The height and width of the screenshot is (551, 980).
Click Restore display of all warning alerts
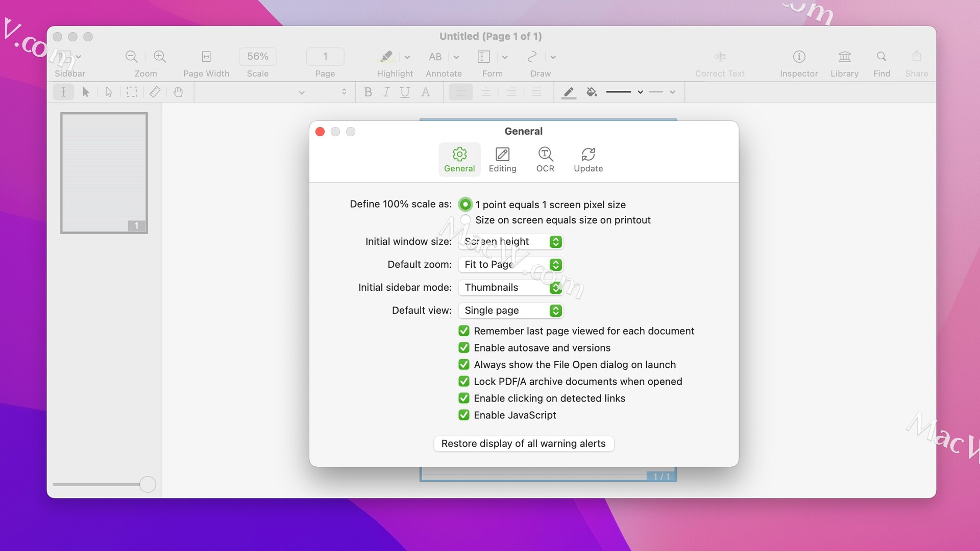tap(524, 443)
